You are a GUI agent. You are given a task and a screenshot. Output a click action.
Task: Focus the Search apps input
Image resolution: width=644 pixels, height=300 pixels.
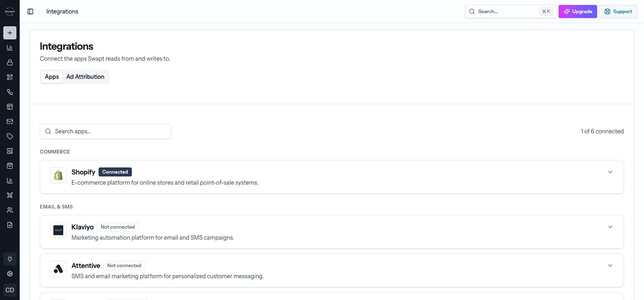106,131
